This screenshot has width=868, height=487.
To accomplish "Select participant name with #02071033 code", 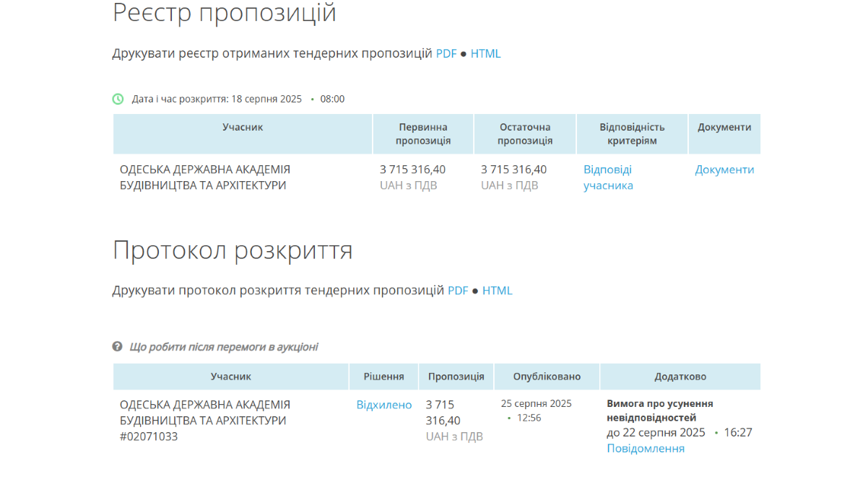I will [x=205, y=421].
